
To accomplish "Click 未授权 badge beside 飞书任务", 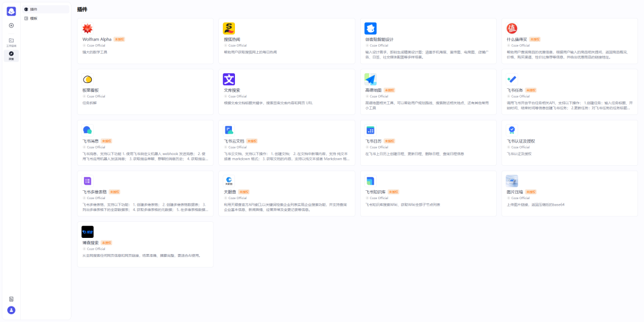I will 531,91.
